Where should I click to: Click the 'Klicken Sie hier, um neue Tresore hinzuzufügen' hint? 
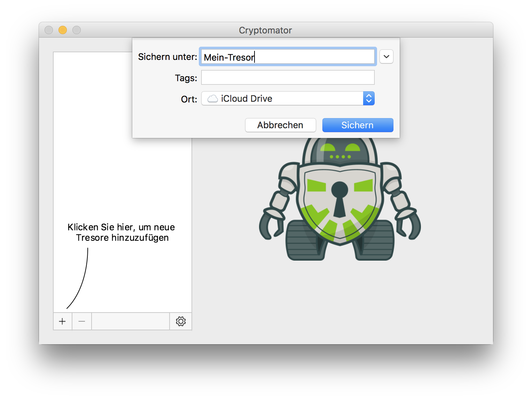tap(121, 232)
